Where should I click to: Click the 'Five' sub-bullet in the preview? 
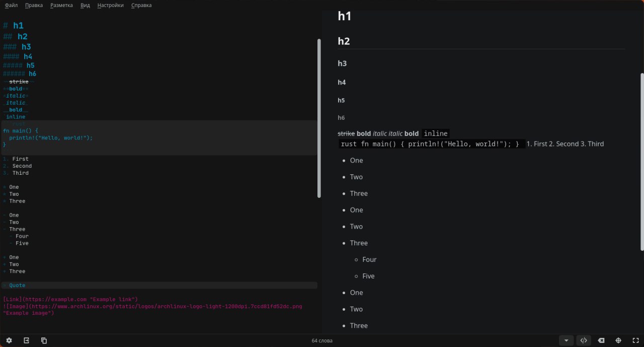368,276
